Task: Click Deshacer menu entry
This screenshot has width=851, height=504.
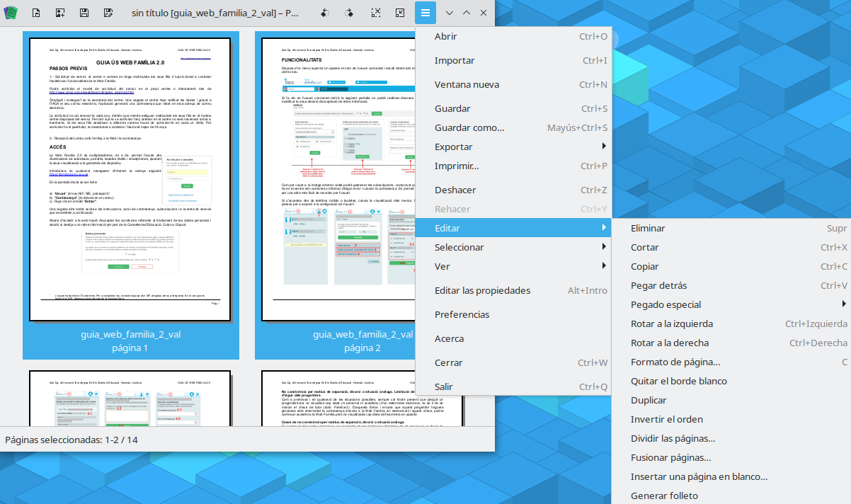Action: coord(513,190)
